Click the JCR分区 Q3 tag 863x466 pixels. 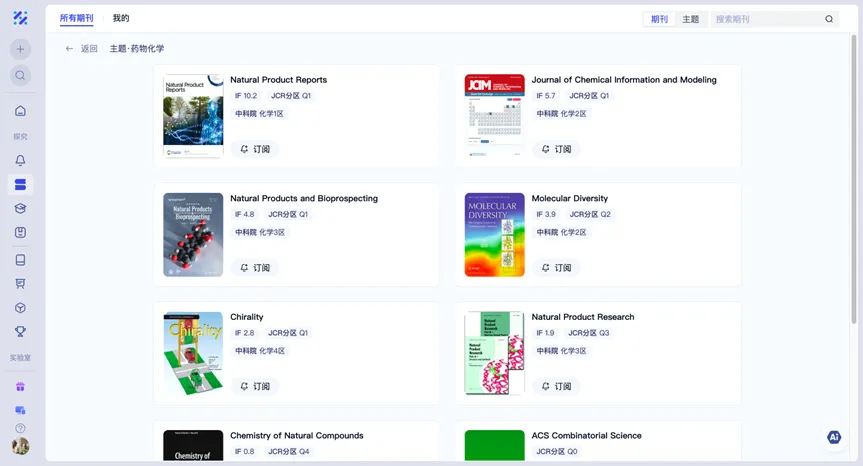click(x=589, y=333)
